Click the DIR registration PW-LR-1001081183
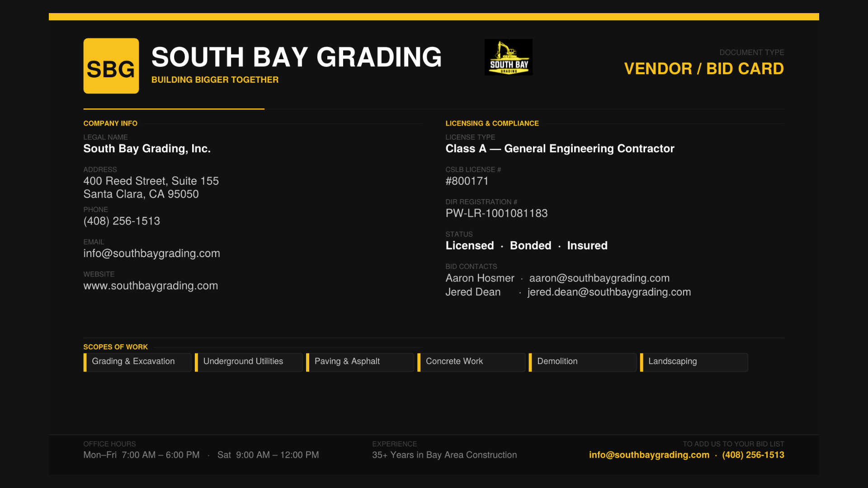The image size is (868, 488). (496, 213)
